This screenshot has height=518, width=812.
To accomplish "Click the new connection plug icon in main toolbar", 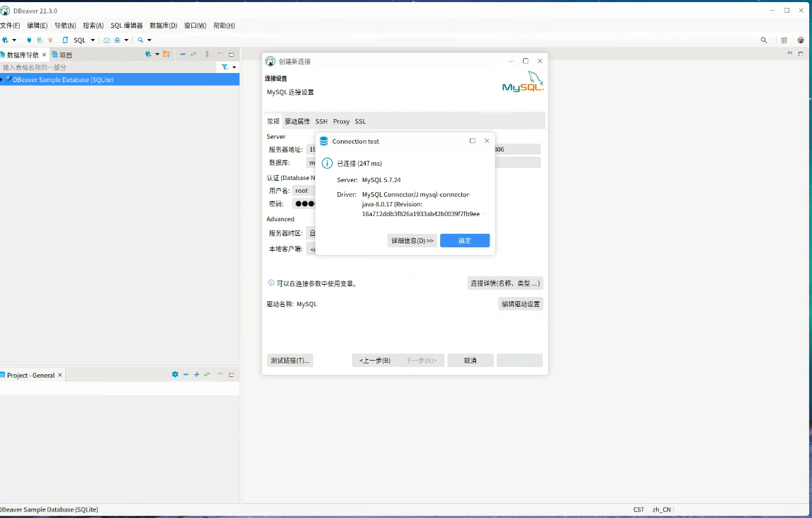I will (5, 40).
